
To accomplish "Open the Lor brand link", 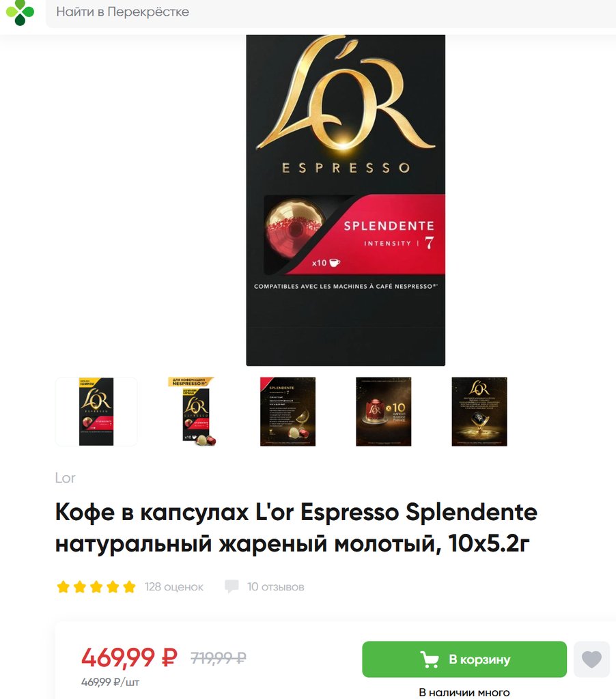I will 65,478.
